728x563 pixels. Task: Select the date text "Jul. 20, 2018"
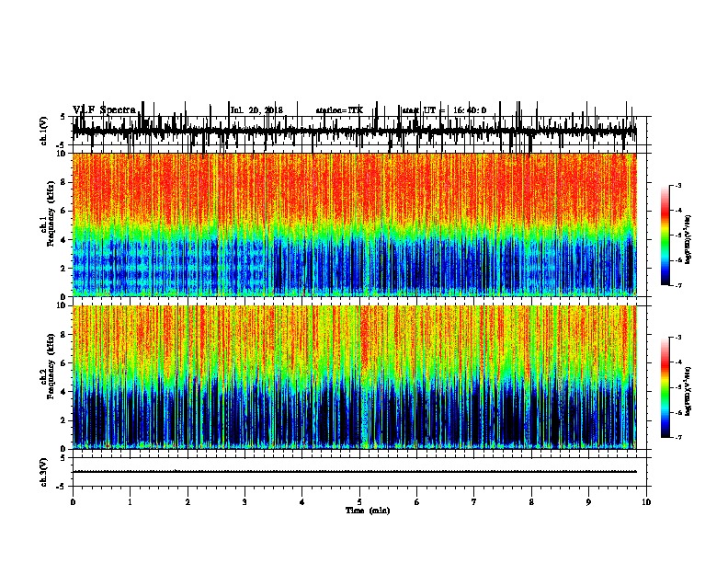pos(256,110)
